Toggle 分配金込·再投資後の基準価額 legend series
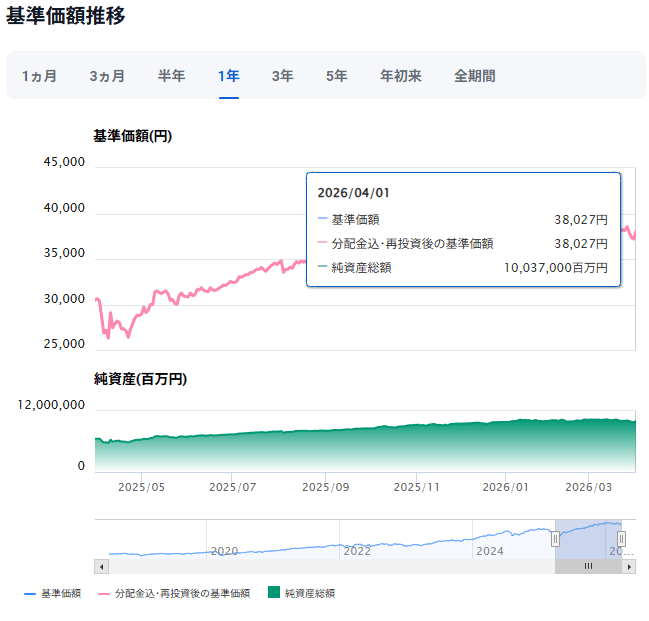Screen dimensions: 649x621 click(x=182, y=594)
